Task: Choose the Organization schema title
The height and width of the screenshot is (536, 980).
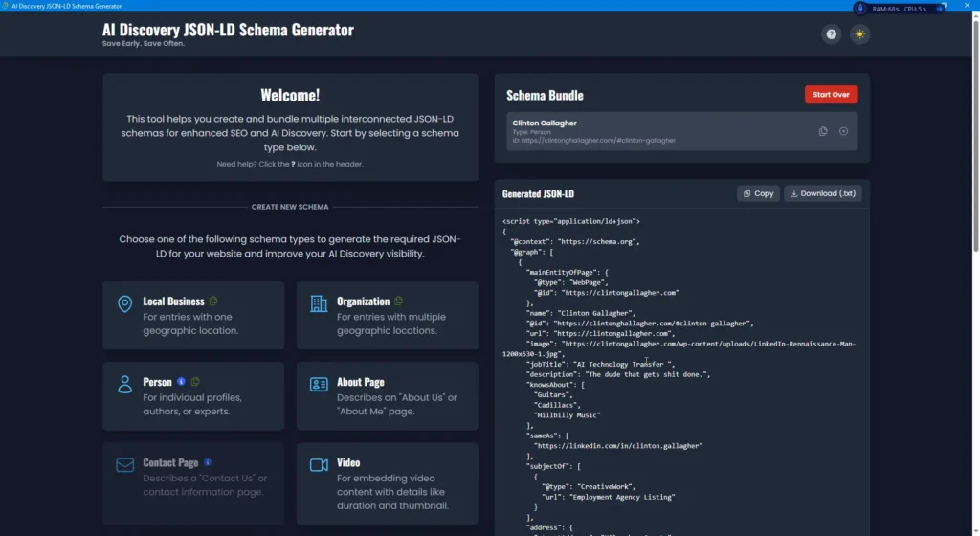Action: click(x=363, y=301)
